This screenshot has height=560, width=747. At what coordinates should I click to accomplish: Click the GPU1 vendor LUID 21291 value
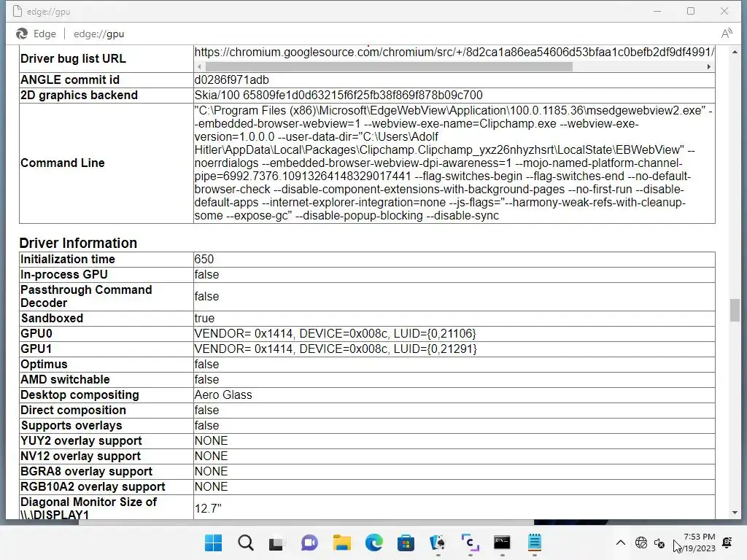[336, 349]
